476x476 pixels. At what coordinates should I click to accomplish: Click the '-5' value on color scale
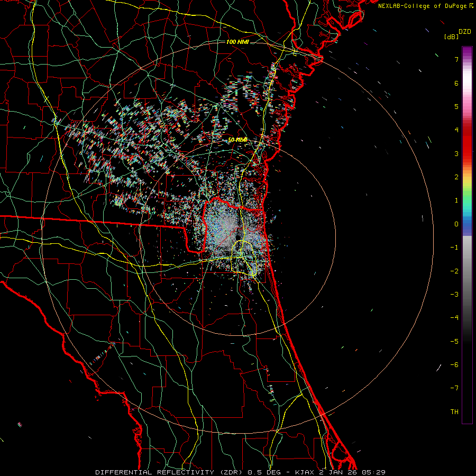[454, 342]
